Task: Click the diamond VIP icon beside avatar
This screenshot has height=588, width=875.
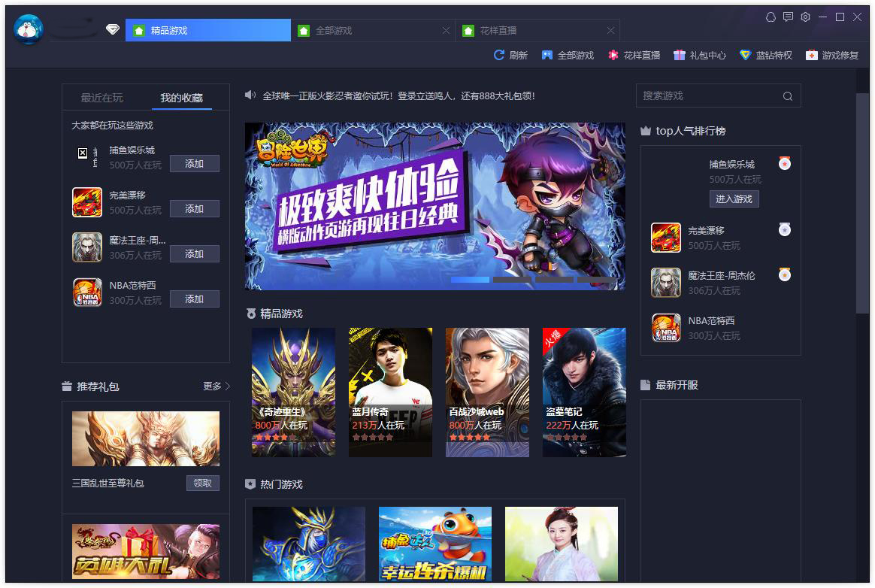Action: pos(113,29)
